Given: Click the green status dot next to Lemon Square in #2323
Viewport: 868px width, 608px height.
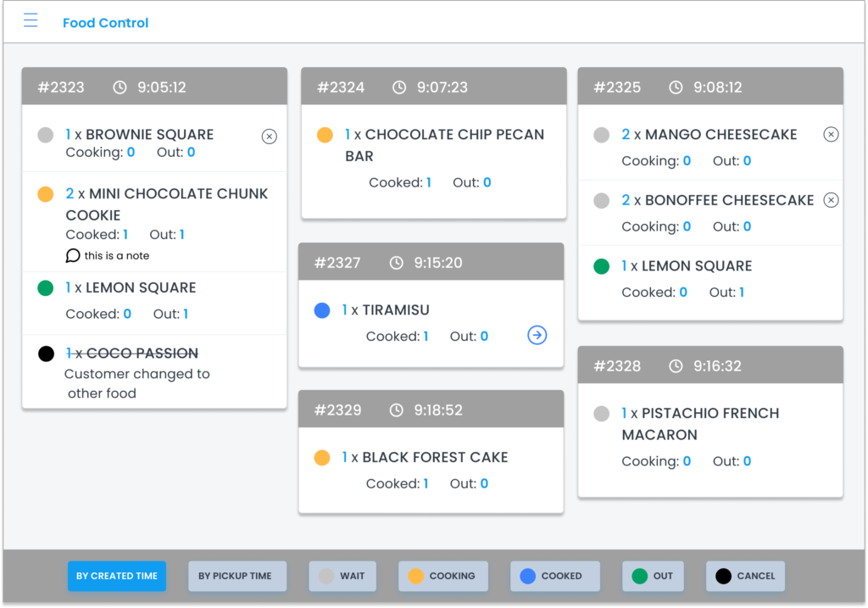Looking at the screenshot, I should 46,288.
